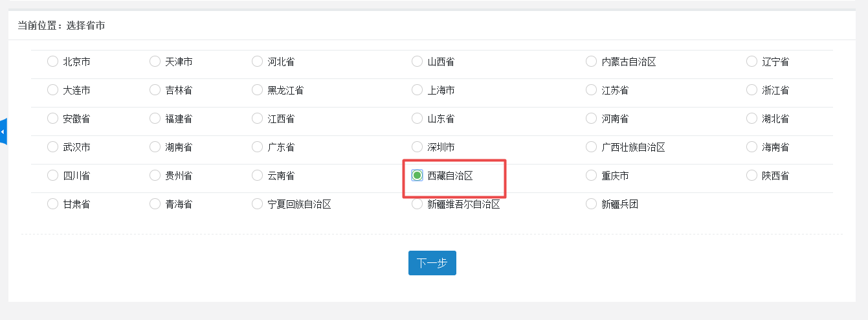Choose 广西壮族自治区 radio button
868x320 pixels.
tap(591, 147)
